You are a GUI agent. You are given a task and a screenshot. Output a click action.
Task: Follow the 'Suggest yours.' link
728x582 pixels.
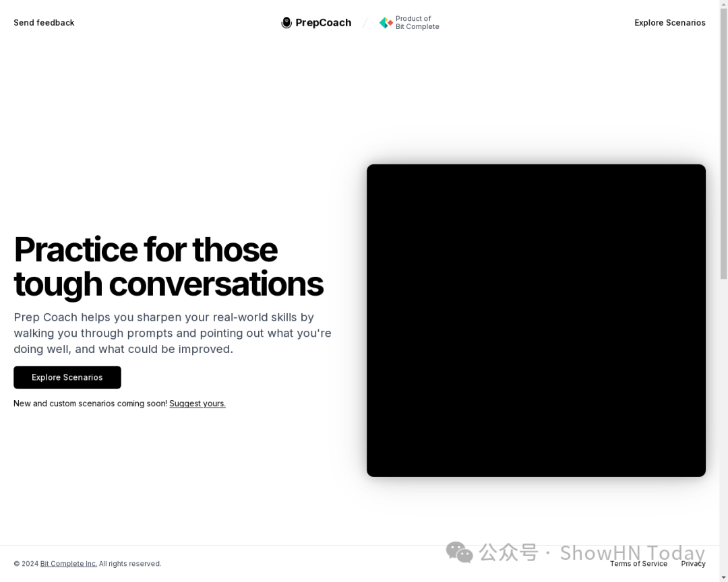click(x=198, y=403)
